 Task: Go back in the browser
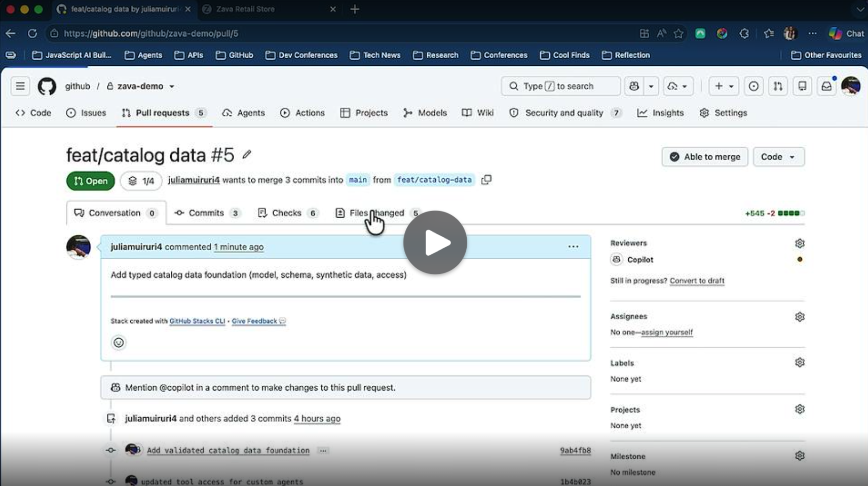pyautogui.click(x=11, y=33)
